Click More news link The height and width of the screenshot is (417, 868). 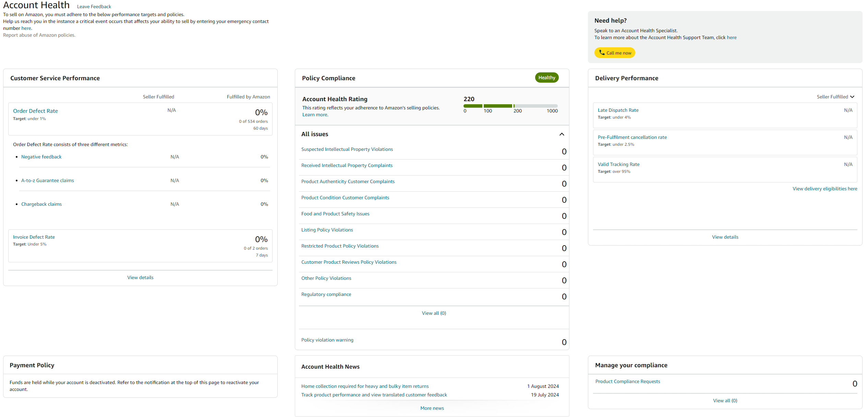(432, 408)
